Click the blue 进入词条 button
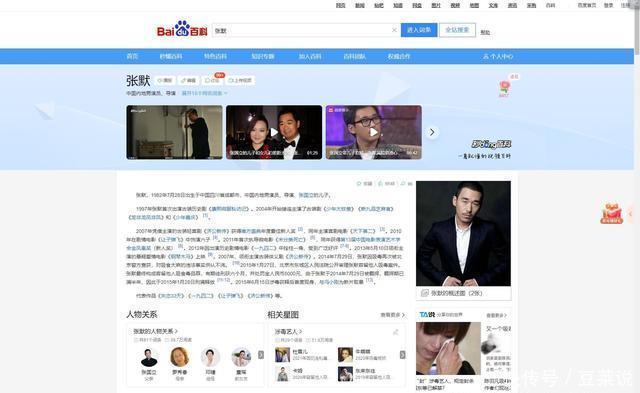 point(419,30)
